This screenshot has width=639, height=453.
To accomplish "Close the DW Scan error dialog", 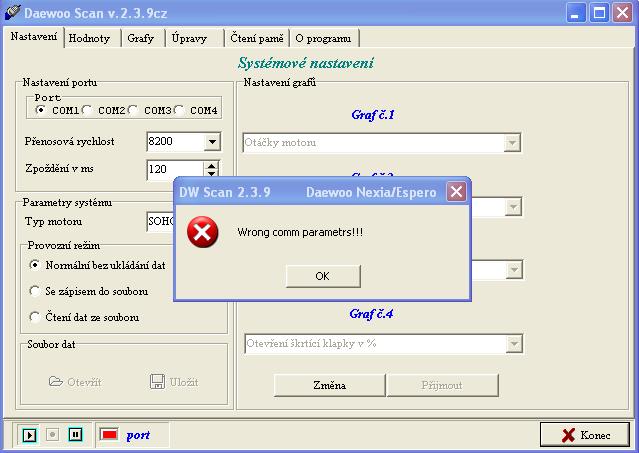I will pyautogui.click(x=456, y=191).
